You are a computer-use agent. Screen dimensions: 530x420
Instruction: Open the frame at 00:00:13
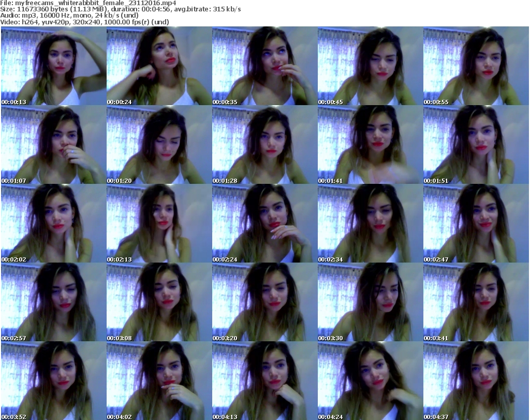[x=54, y=66]
